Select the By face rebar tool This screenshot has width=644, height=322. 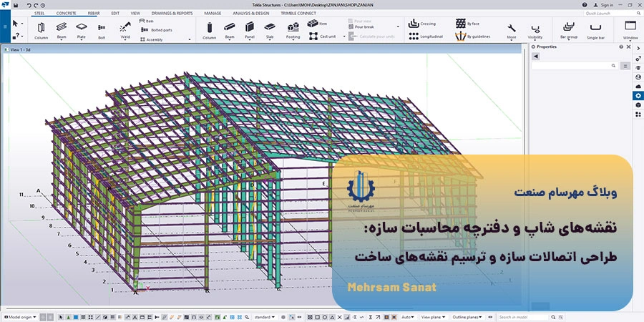[x=467, y=24]
